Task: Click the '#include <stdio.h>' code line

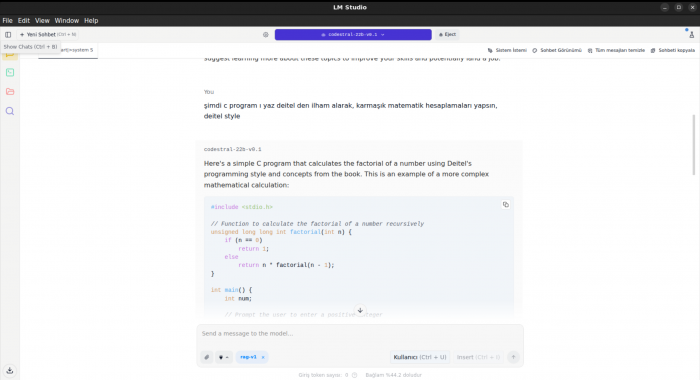Action: [x=242, y=207]
